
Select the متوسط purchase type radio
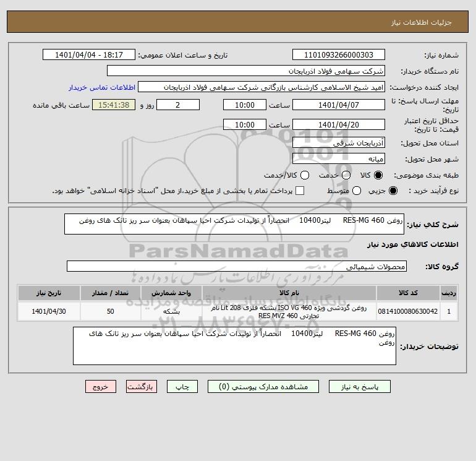pos(357,191)
